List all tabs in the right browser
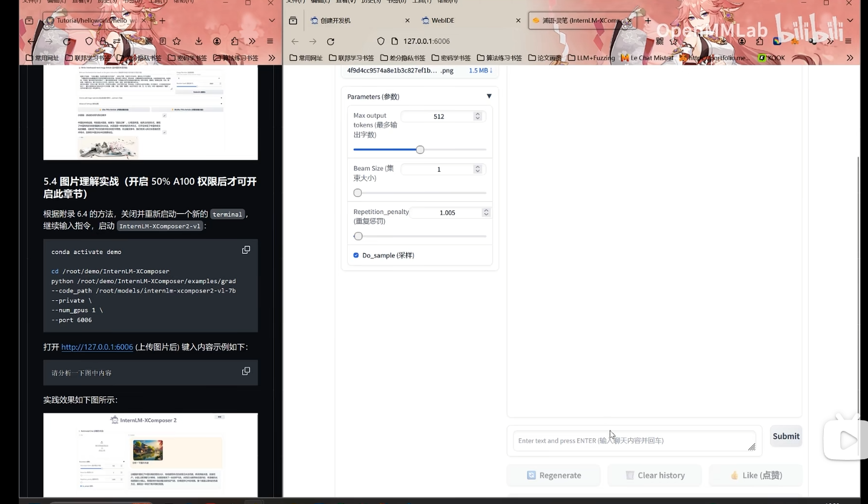 click(x=850, y=21)
